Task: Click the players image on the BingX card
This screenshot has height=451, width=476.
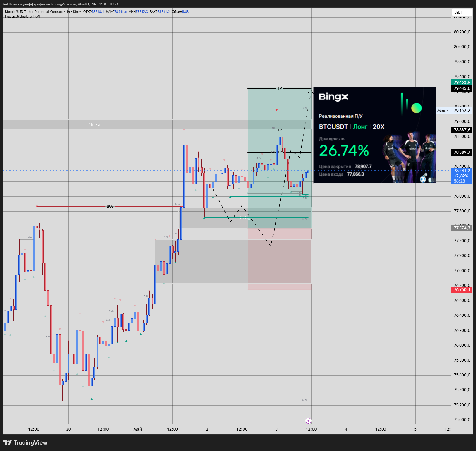Action: (x=409, y=158)
